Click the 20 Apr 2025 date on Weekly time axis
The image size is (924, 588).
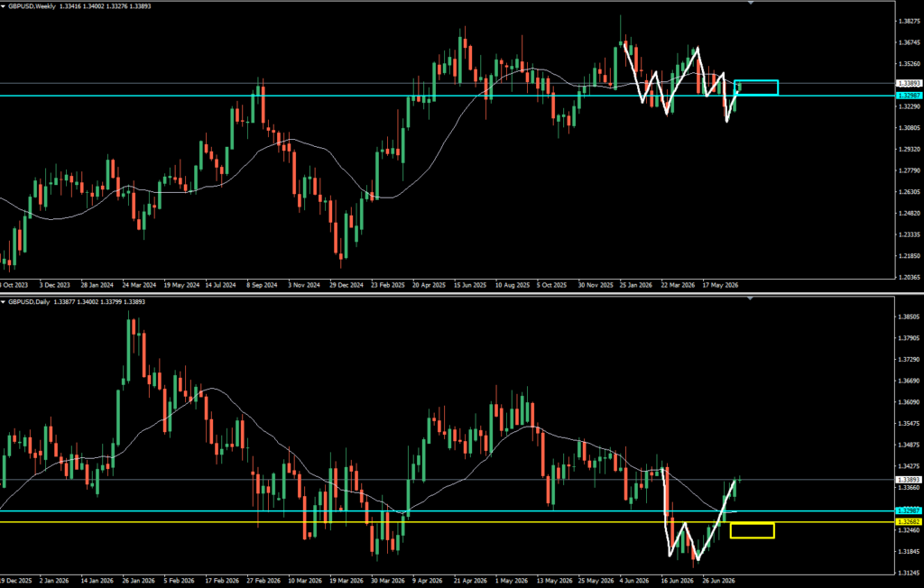coord(429,285)
